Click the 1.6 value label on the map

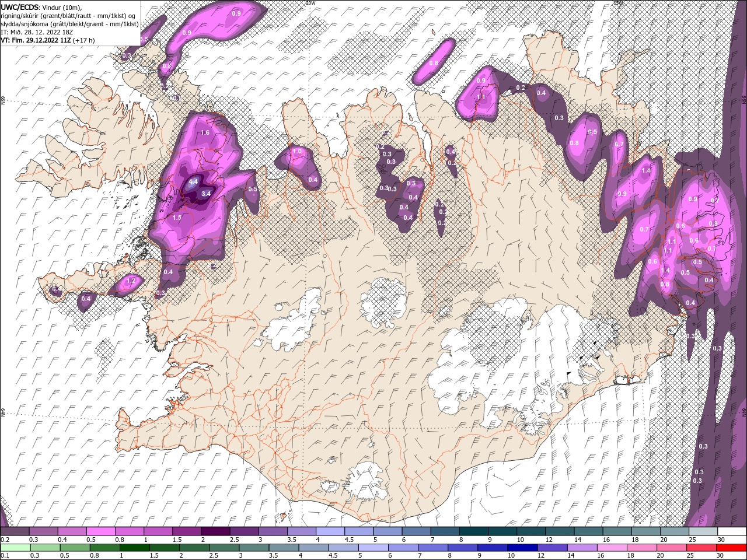click(205, 133)
